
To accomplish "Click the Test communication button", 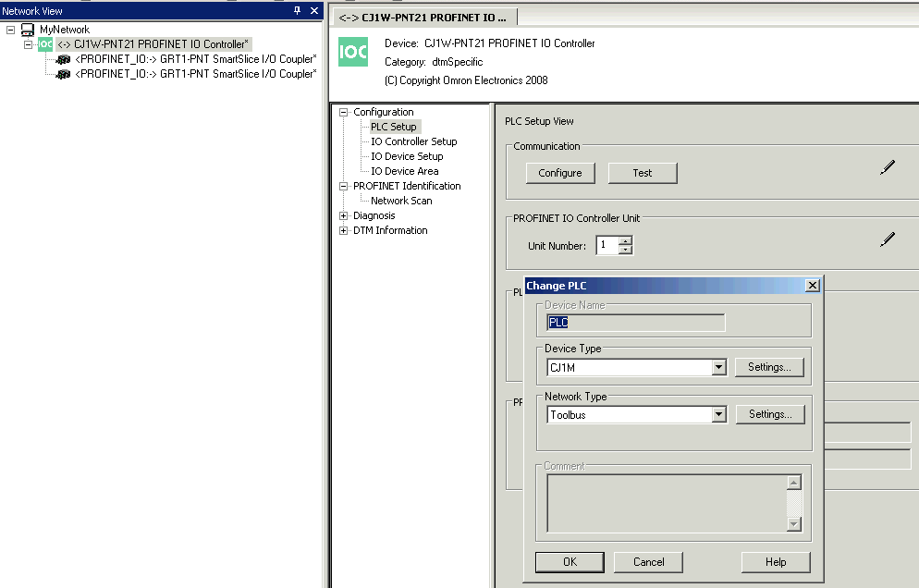I will click(x=643, y=173).
